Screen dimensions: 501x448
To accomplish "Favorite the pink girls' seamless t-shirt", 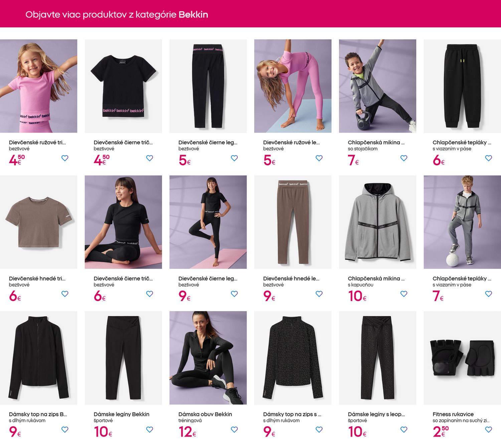I will click(x=65, y=158).
